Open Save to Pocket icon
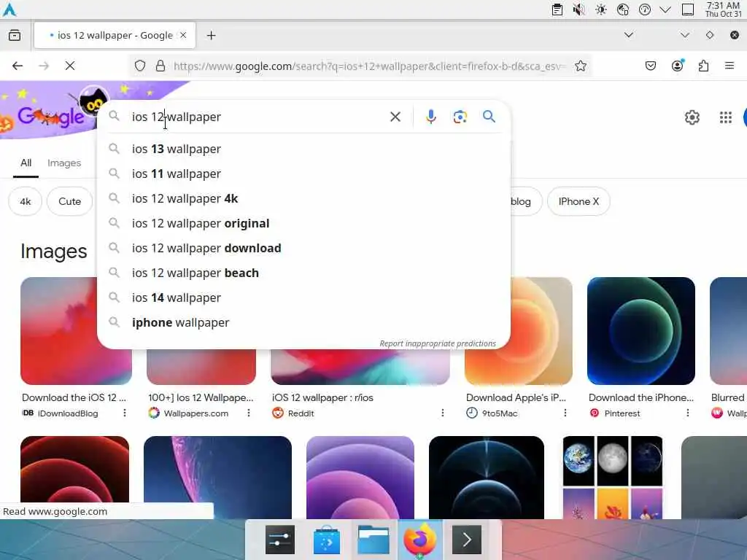Viewport: 747px width, 560px height. [650, 66]
